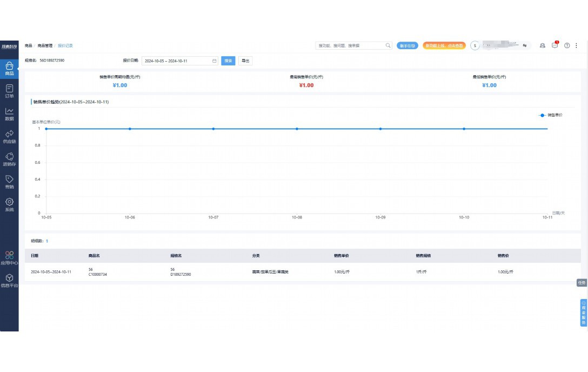Screen dimensions: 588x372
Task: Open the 营销 (Marketing) sidebar section
Action: [9, 182]
